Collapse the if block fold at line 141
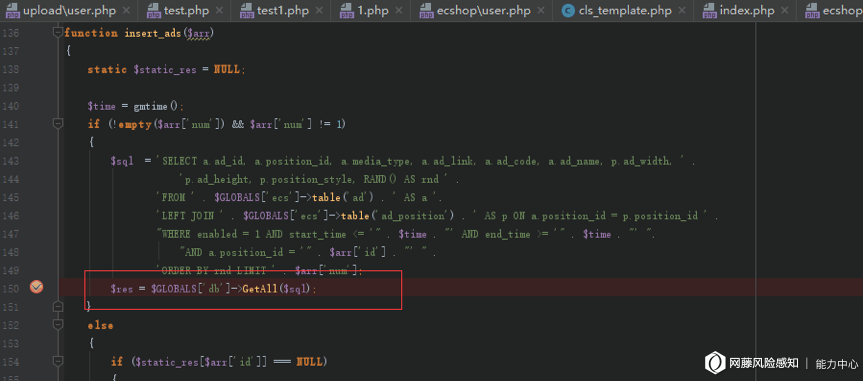The image size is (863, 381). pos(58,124)
